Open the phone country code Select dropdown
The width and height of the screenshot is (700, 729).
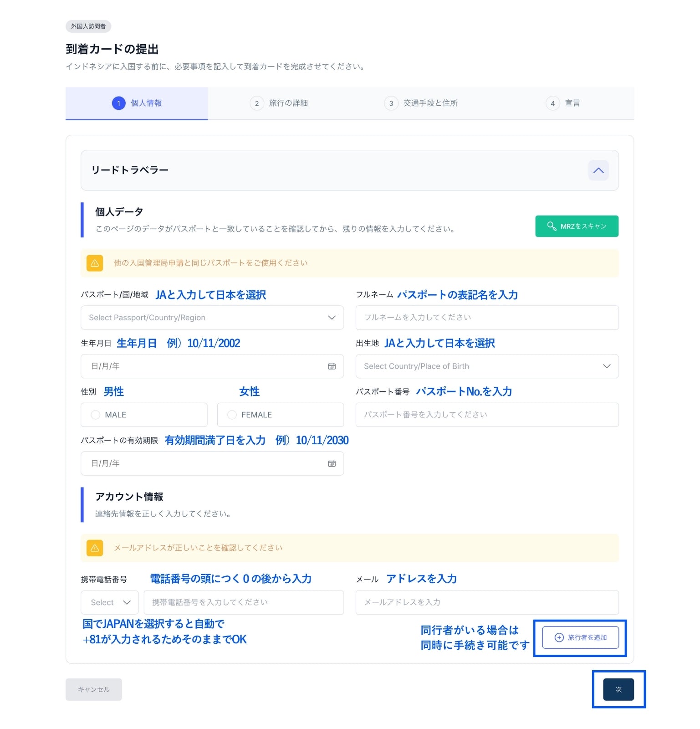pyautogui.click(x=110, y=602)
